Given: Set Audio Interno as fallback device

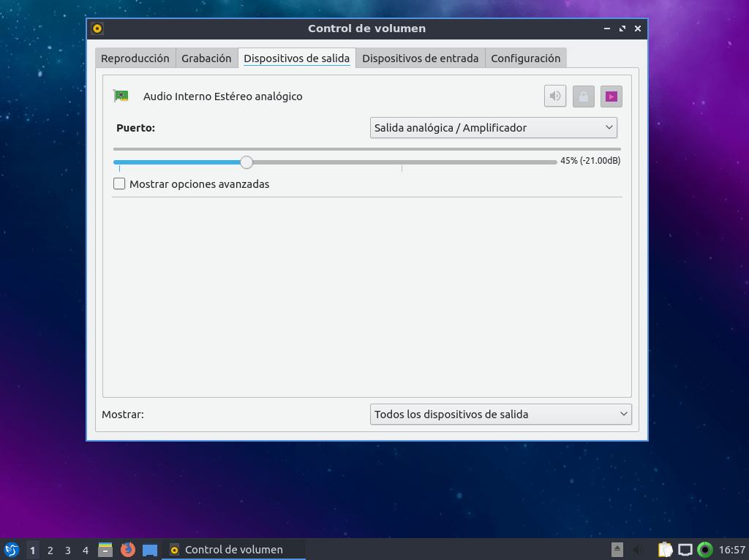Looking at the screenshot, I should point(611,96).
